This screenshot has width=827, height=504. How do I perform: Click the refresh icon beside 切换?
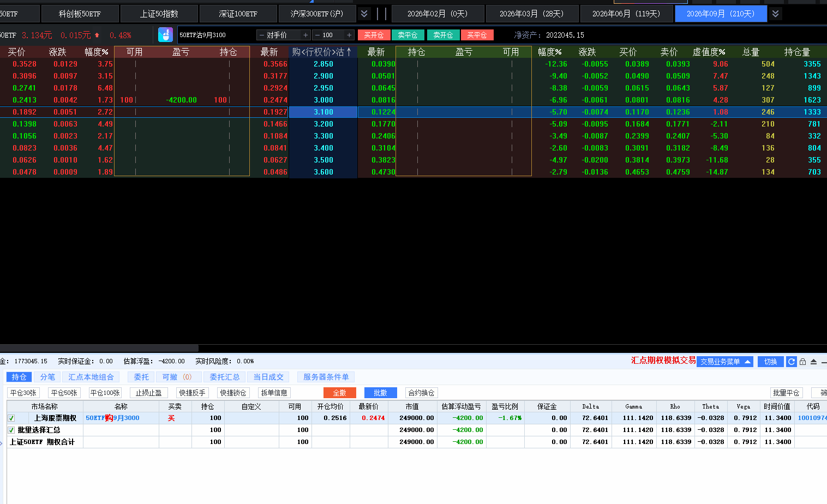coord(791,362)
